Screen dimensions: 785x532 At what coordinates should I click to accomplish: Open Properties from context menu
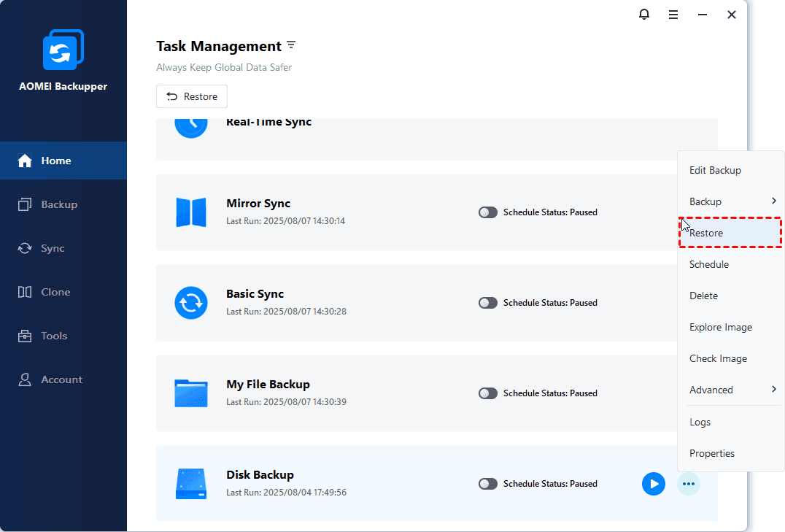coord(730,453)
